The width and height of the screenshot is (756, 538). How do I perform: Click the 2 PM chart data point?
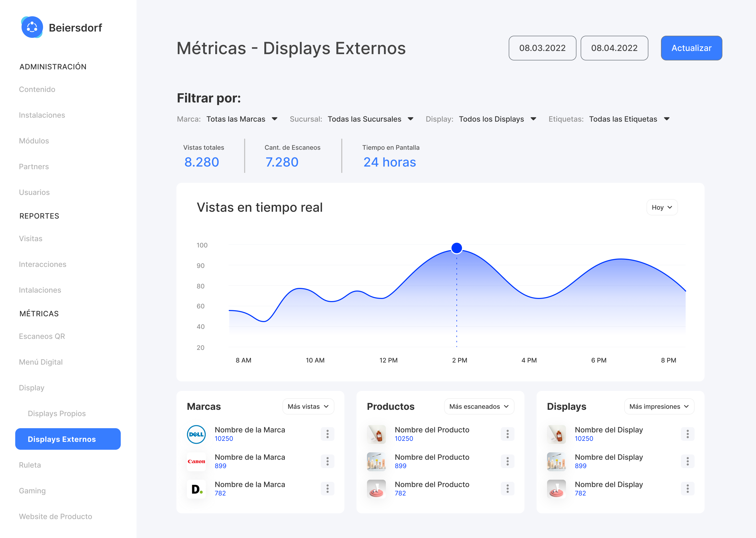point(457,248)
